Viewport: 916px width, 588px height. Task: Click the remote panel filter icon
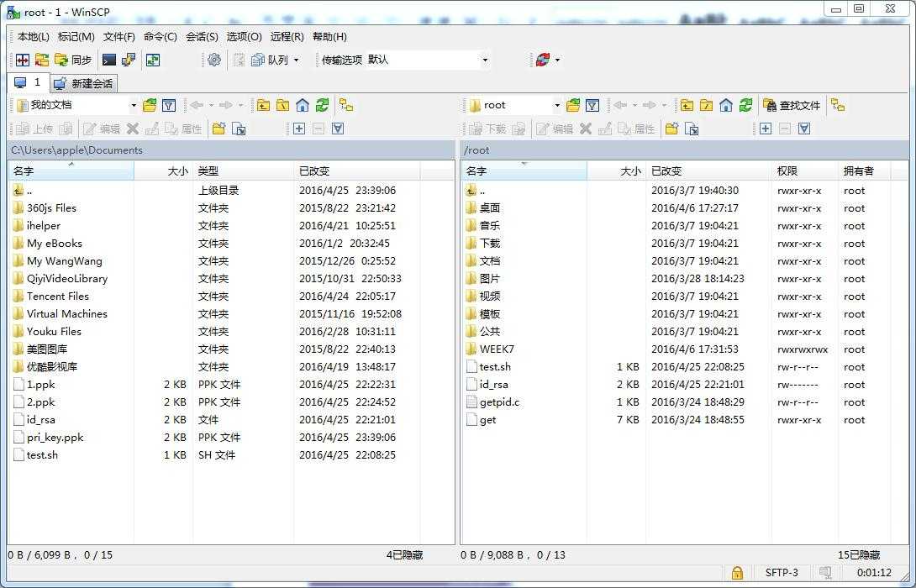pyautogui.click(x=592, y=106)
